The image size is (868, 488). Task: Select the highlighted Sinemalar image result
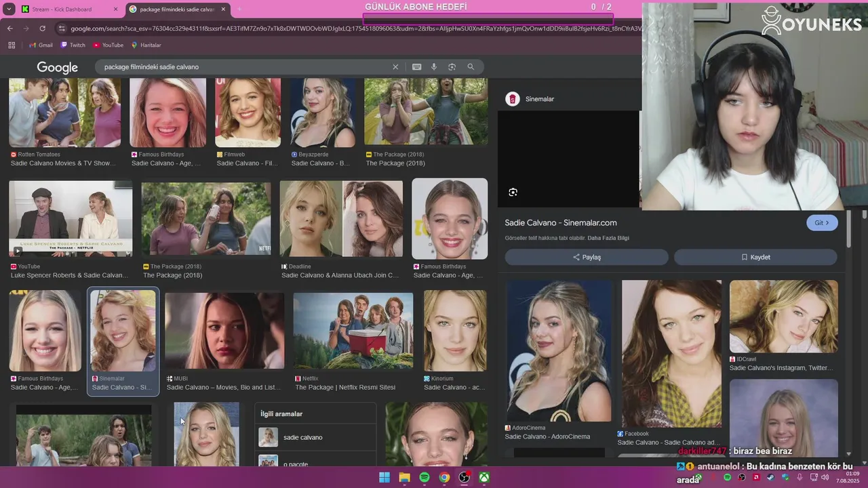tap(123, 342)
